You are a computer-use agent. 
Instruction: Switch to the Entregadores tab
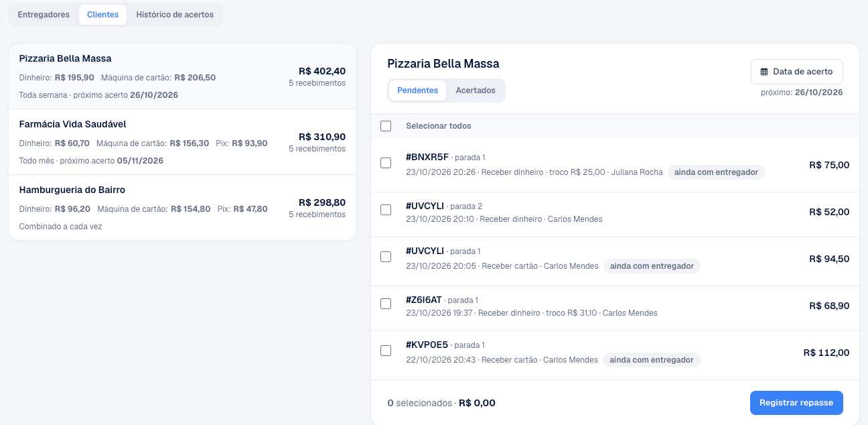coord(44,15)
